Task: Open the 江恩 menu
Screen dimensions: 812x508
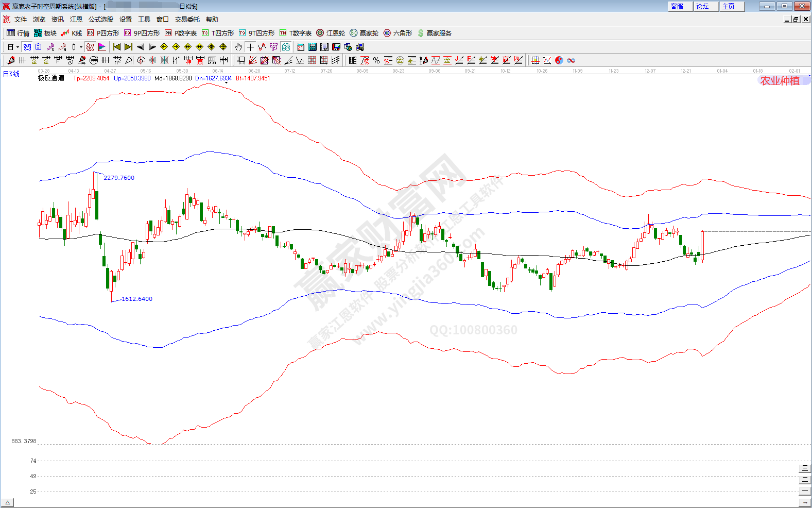Action: (x=76, y=20)
